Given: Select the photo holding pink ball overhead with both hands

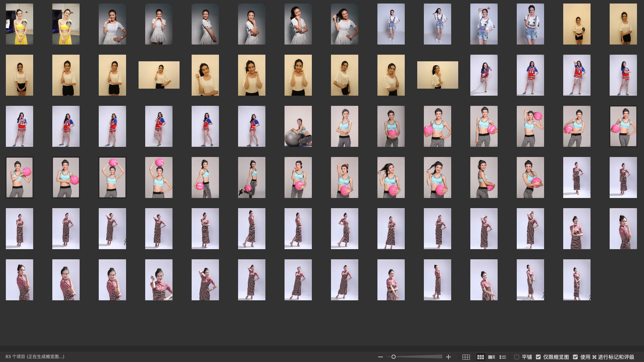Looking at the screenshot, I should [112, 178].
